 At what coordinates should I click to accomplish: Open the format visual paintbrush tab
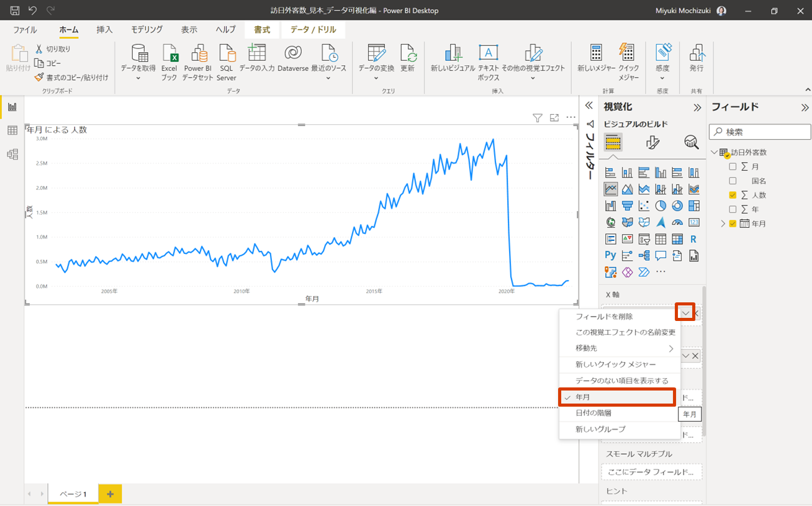click(x=652, y=142)
